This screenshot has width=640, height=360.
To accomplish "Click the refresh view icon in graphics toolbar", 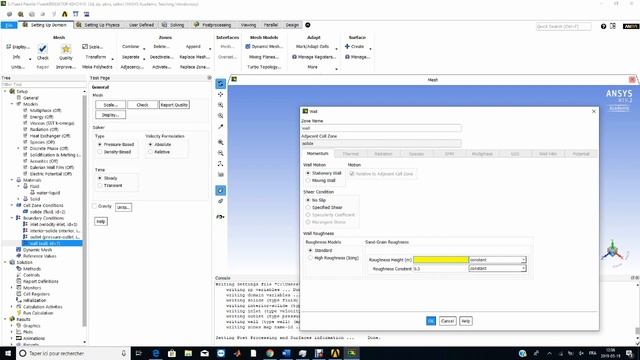I will 220,84.
